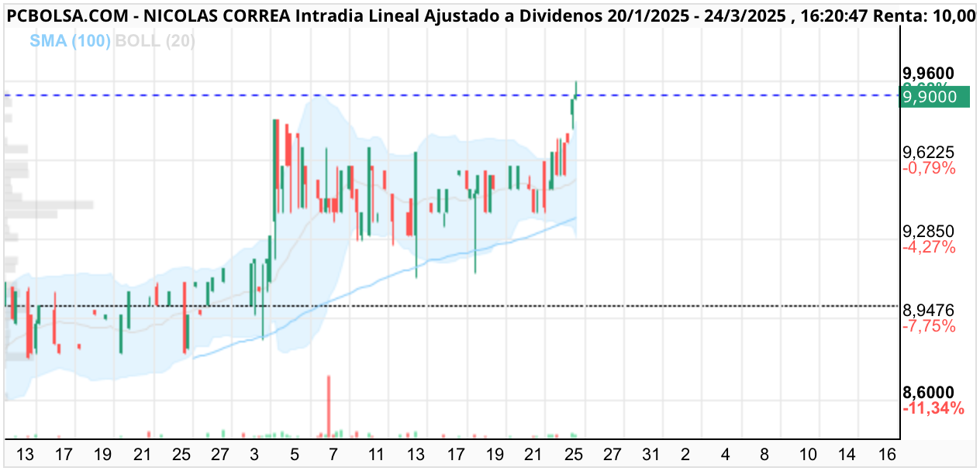This screenshot has width=980, height=471.
Task: Select date 3 on the time axis
Action: point(255,453)
